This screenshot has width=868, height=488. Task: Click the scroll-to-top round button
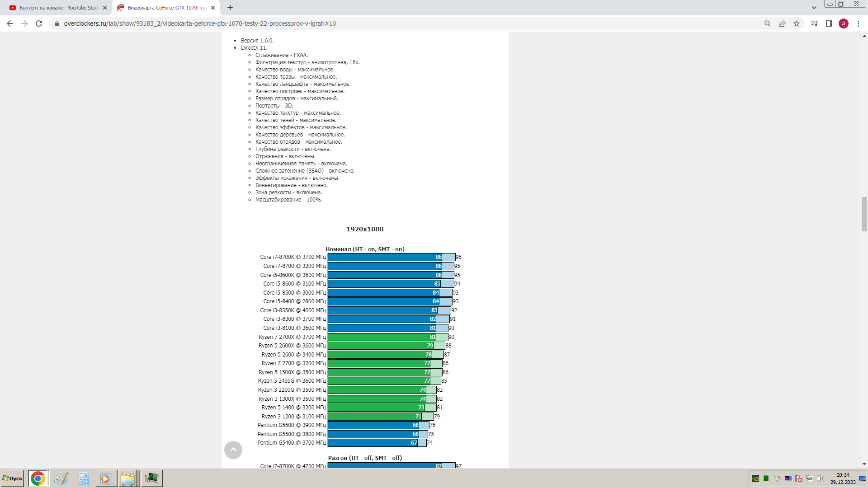click(233, 450)
